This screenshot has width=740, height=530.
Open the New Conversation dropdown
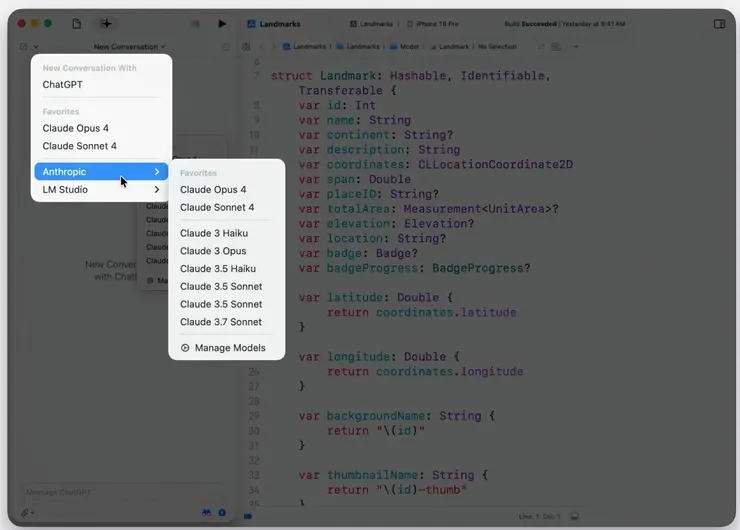tap(129, 47)
